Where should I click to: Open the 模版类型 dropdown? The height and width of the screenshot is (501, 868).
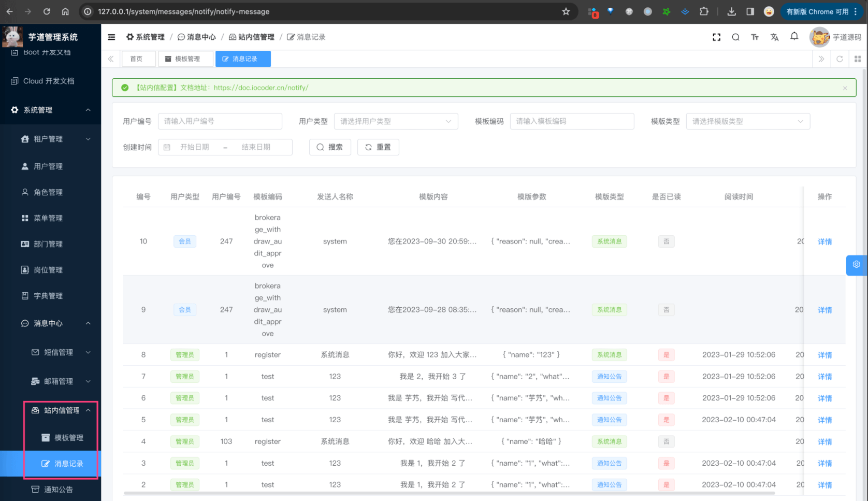click(x=747, y=121)
